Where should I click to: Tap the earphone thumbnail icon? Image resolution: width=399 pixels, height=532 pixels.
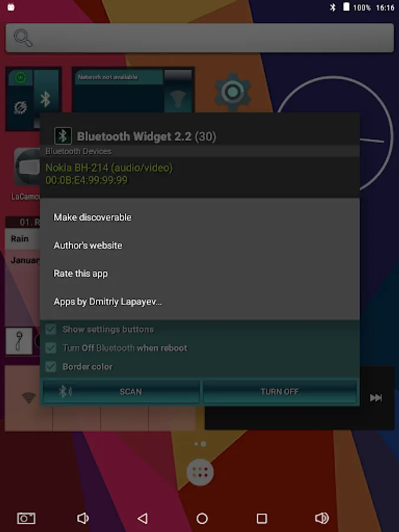click(x=19, y=341)
